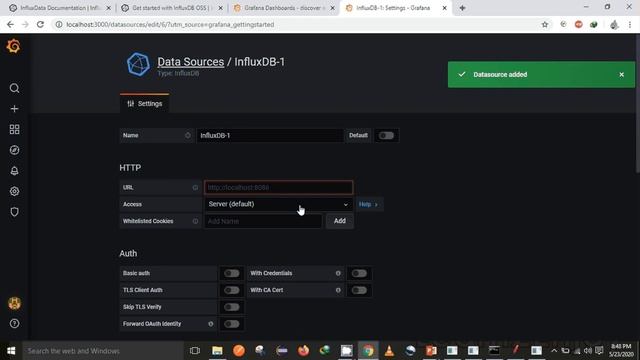Open Chrome from the taskbar
The width and height of the screenshot is (640, 360).
pyautogui.click(x=368, y=351)
